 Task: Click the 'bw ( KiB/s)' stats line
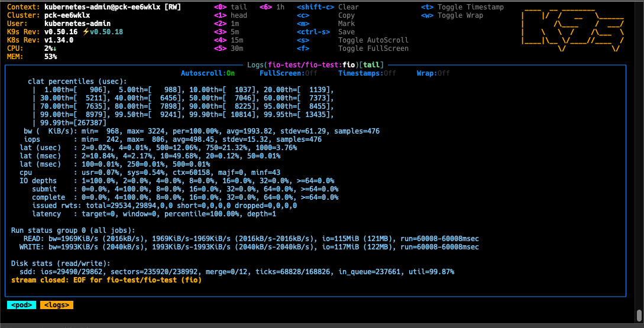201,131
